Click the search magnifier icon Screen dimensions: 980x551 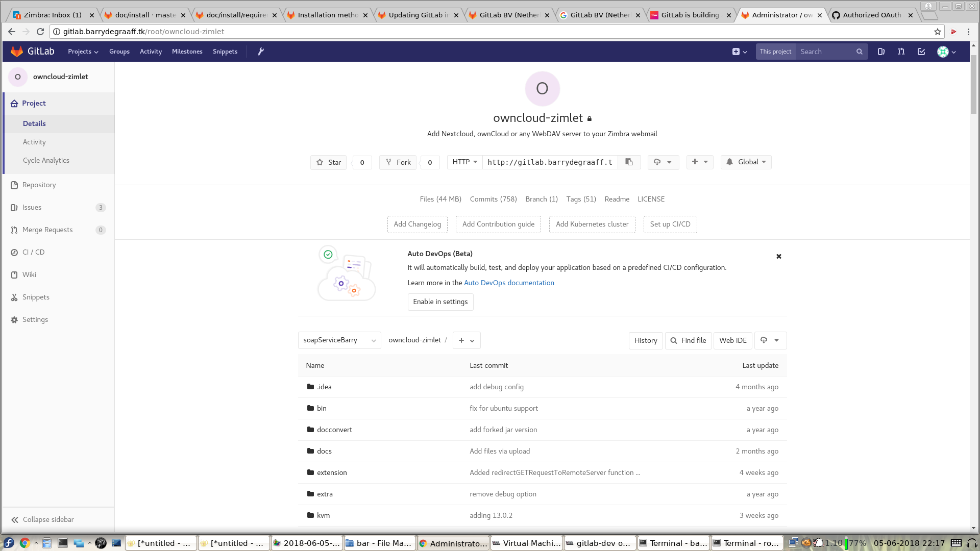tap(860, 52)
